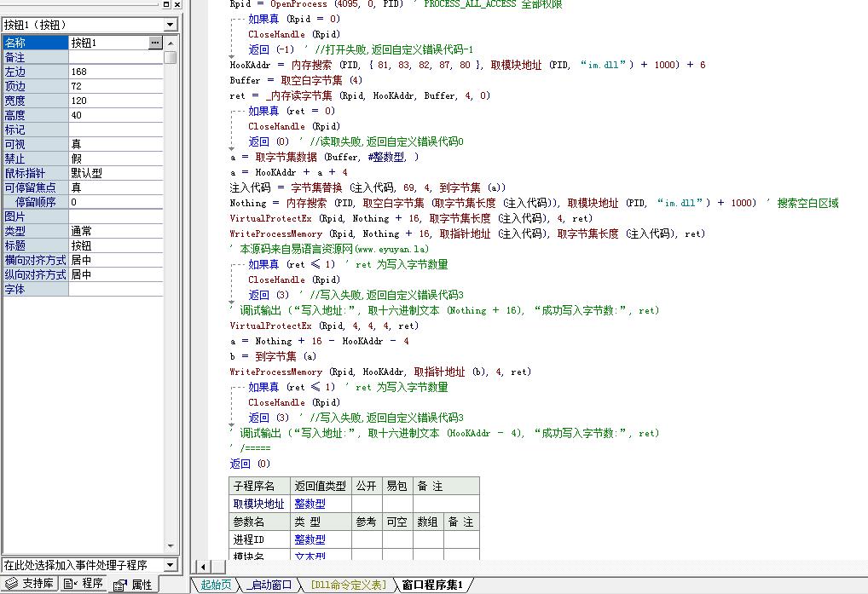The height and width of the screenshot is (594, 868).
Task: Expand the 按钮1（按钮）component dropdown
Action: click(x=171, y=25)
